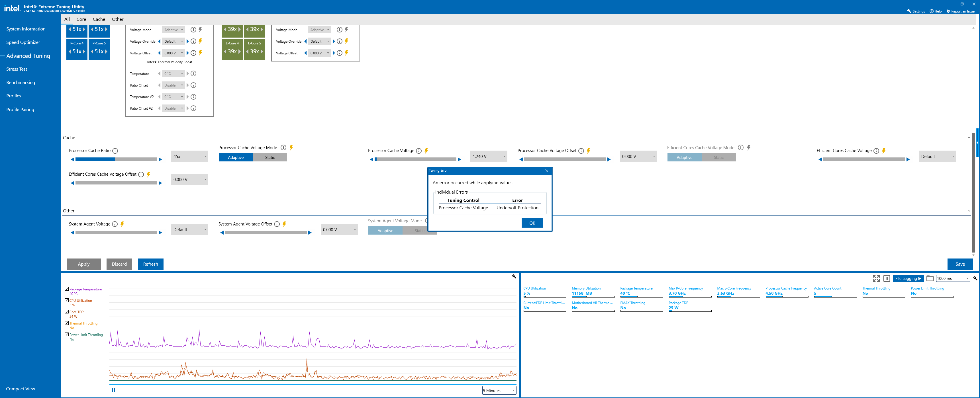The image size is (980, 398).
Task: Uncheck Package Temperature graph checkbox
Action: [x=67, y=289]
